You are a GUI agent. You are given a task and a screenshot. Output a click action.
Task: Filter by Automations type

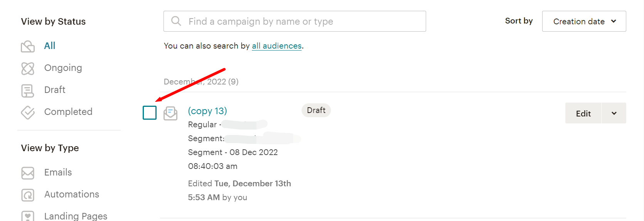click(x=72, y=194)
